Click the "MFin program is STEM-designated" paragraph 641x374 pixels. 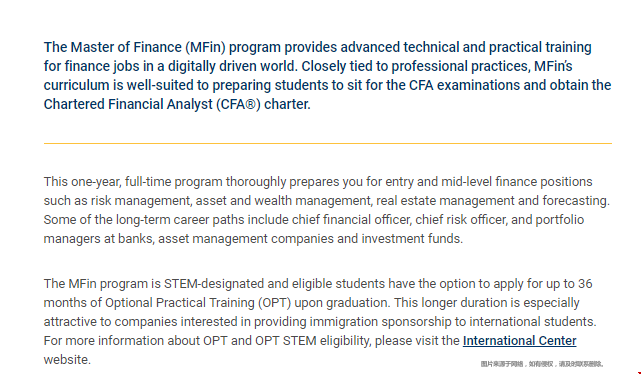pyautogui.click(x=320, y=322)
